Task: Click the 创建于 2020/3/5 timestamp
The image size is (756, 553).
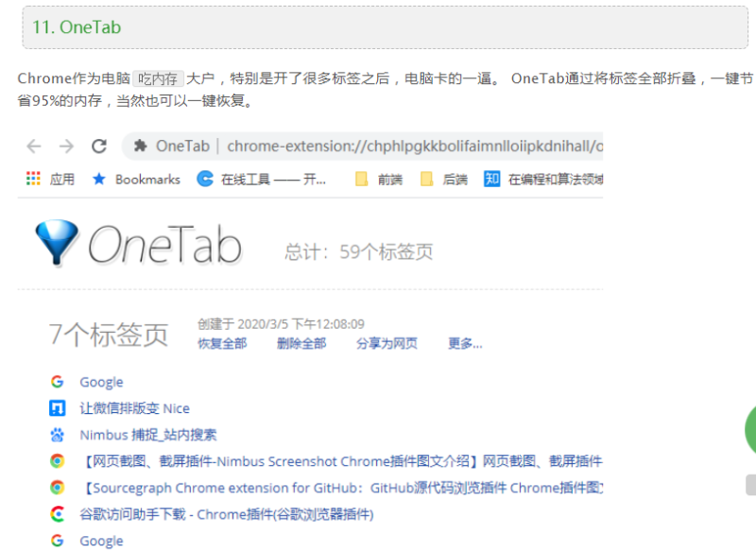Action: pos(281,324)
